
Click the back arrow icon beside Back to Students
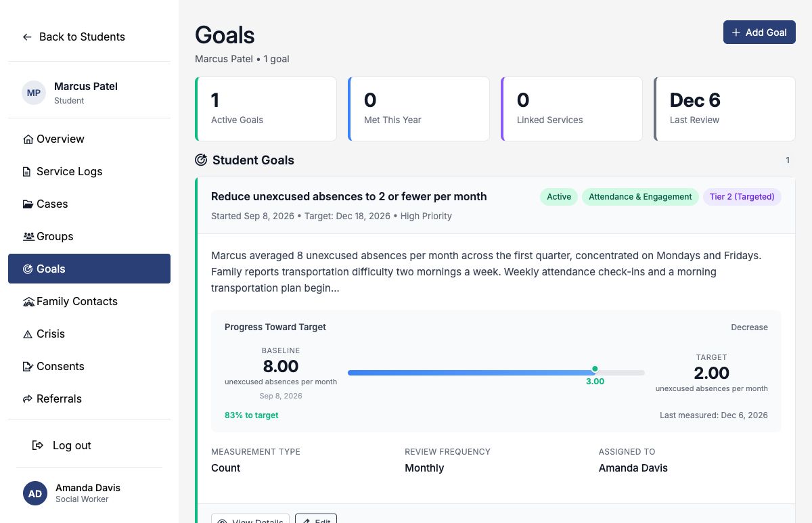27,37
